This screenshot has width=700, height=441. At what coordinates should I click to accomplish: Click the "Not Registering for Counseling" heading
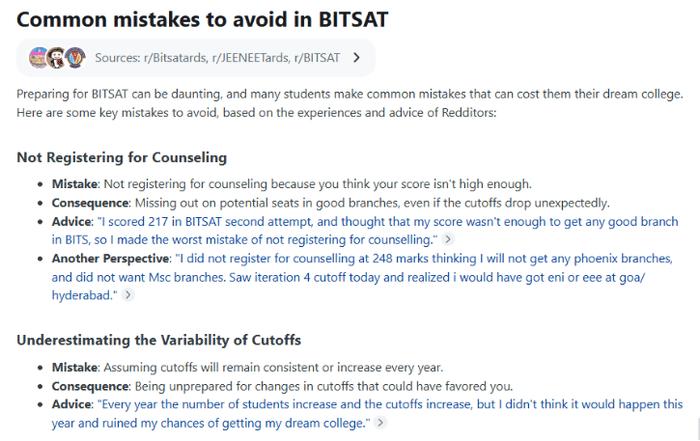pyautogui.click(x=122, y=158)
